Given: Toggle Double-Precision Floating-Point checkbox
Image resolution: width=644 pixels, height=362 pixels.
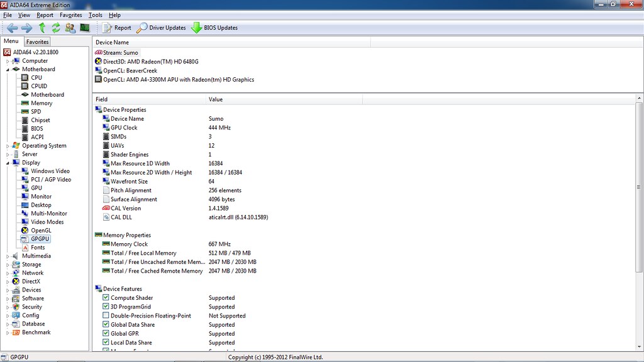Looking at the screenshot, I should (106, 315).
